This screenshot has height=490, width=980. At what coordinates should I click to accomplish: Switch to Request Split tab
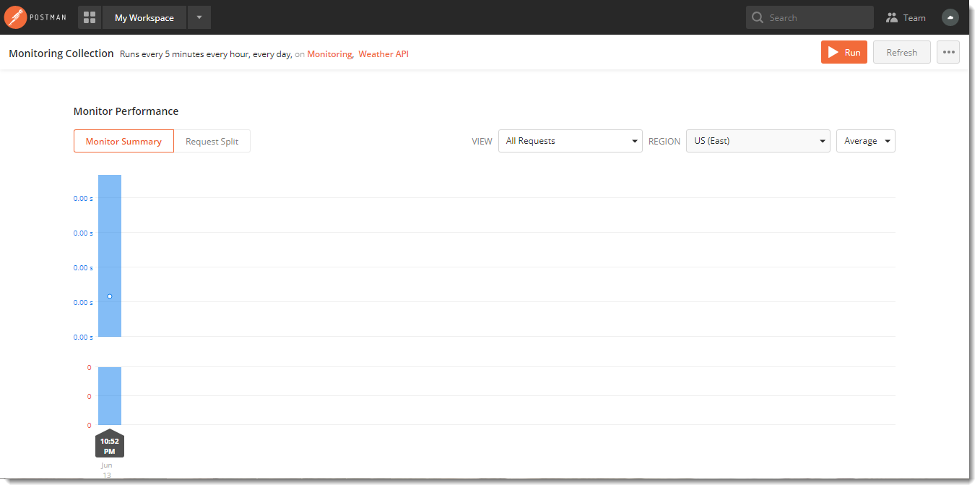tap(212, 142)
